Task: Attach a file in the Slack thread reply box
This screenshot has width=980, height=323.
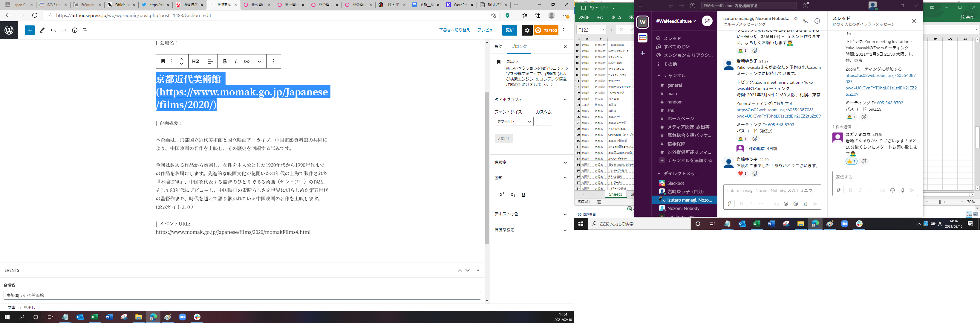Action: [902, 190]
